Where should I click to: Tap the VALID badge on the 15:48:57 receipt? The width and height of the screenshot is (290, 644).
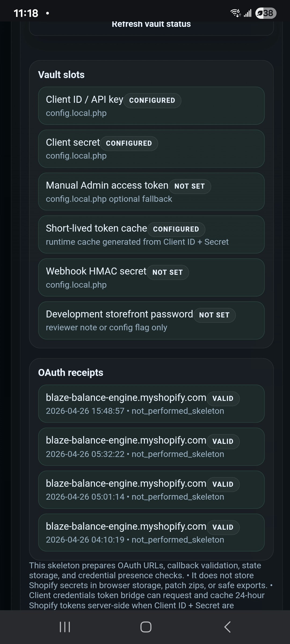tap(223, 398)
